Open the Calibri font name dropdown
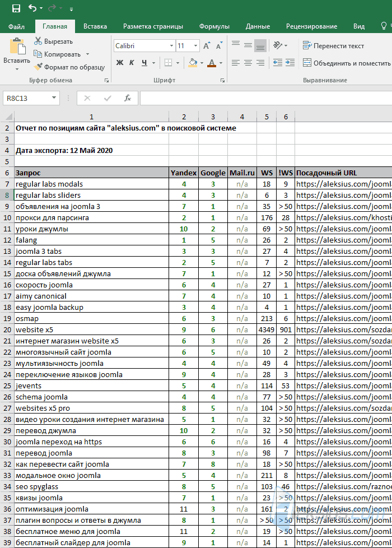The height and width of the screenshot is (548, 392). 171,46
